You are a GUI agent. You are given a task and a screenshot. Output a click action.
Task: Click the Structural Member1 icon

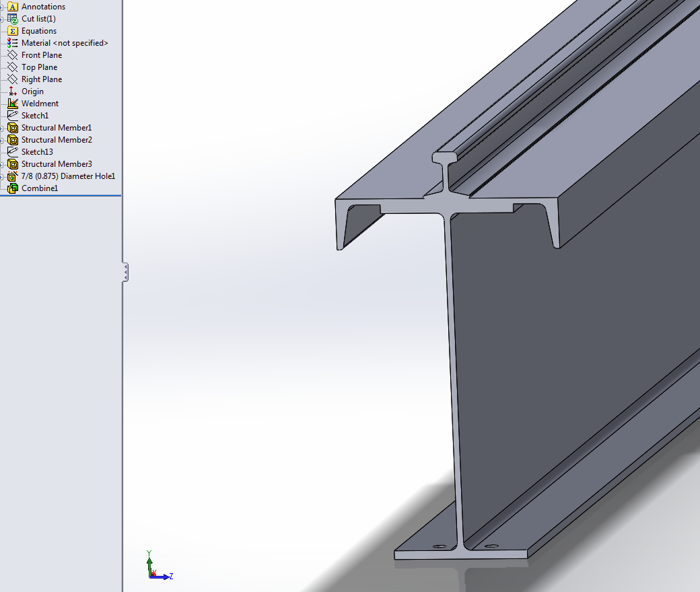pyautogui.click(x=13, y=128)
